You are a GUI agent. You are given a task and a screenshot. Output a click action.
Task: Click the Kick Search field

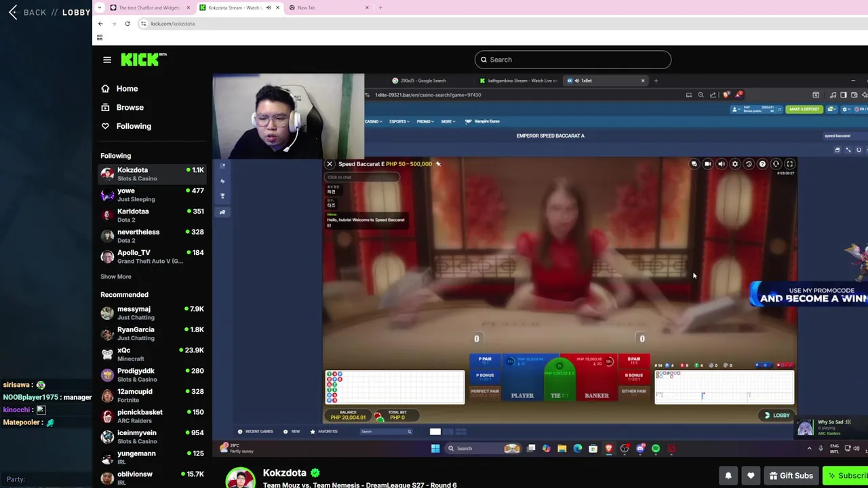click(573, 60)
